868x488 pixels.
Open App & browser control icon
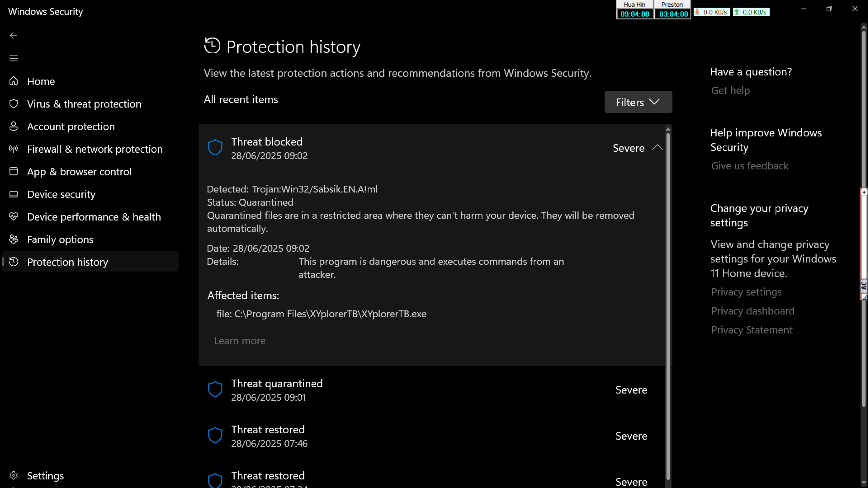tap(13, 171)
